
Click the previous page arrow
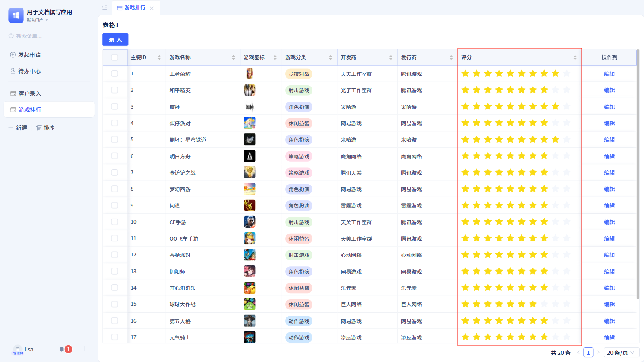tap(579, 352)
